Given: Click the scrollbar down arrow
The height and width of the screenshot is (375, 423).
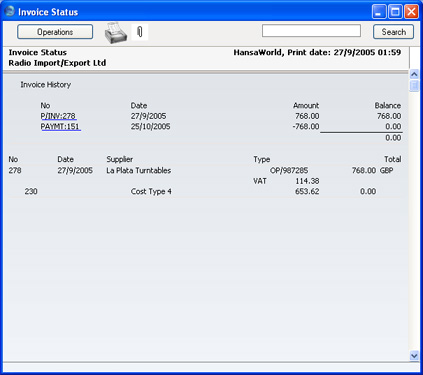Looking at the screenshot, I should point(414,356).
